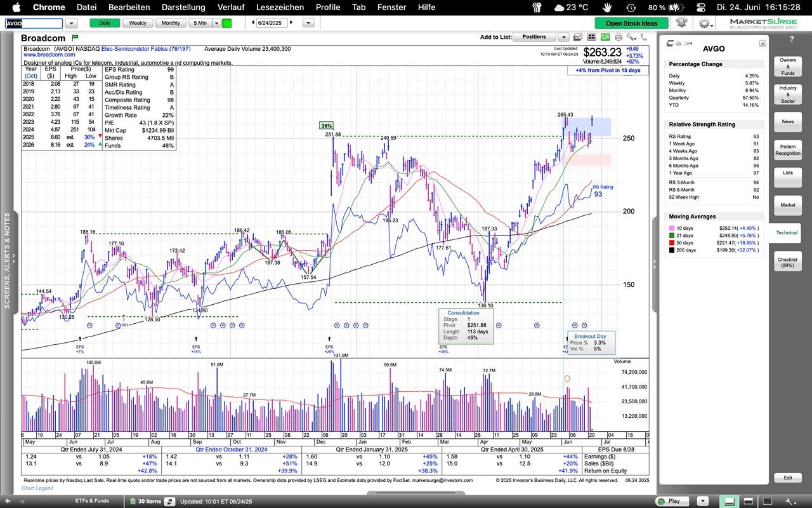
Task: Click the print chart icon
Action: (x=619, y=37)
